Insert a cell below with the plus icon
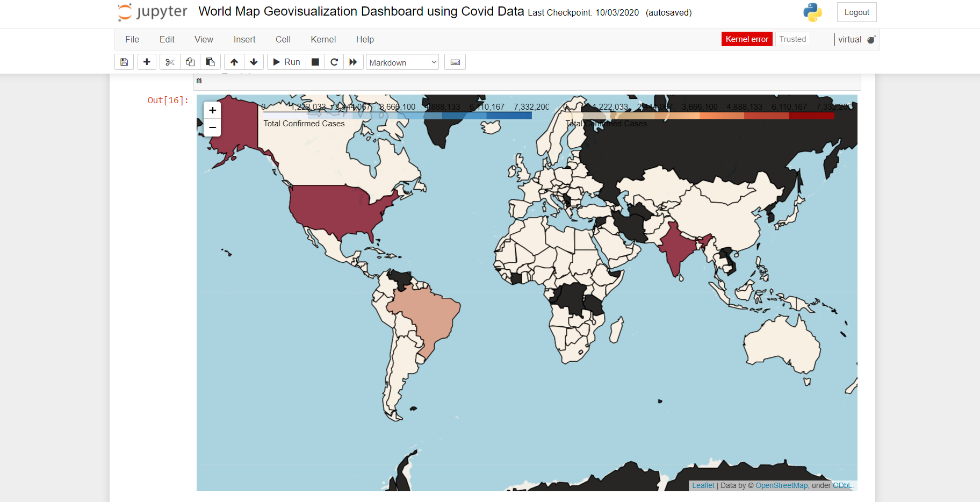The height and width of the screenshot is (502, 980). (x=147, y=62)
